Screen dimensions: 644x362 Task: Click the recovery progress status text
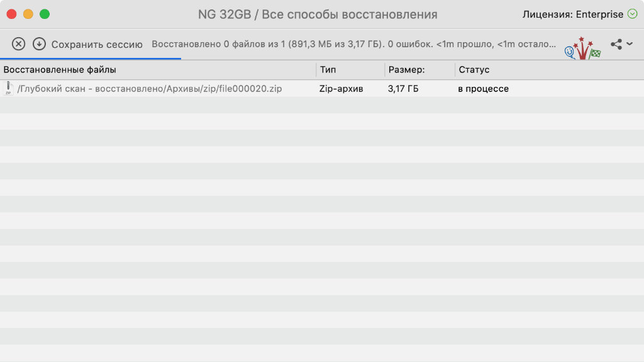tap(353, 45)
